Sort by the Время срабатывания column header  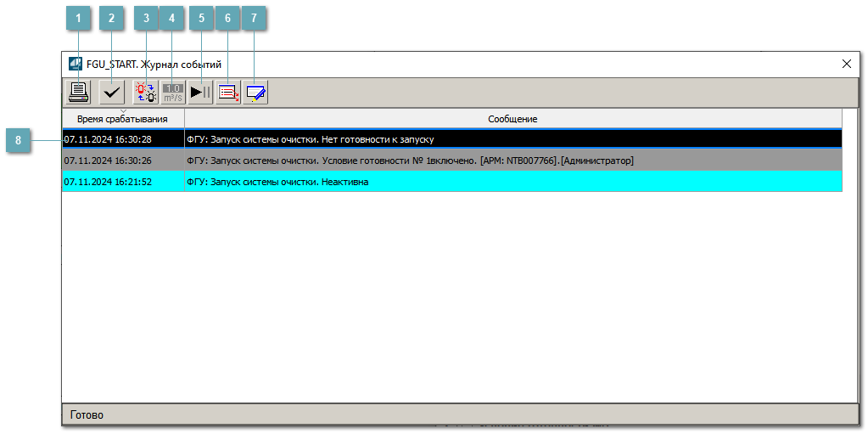coord(122,120)
